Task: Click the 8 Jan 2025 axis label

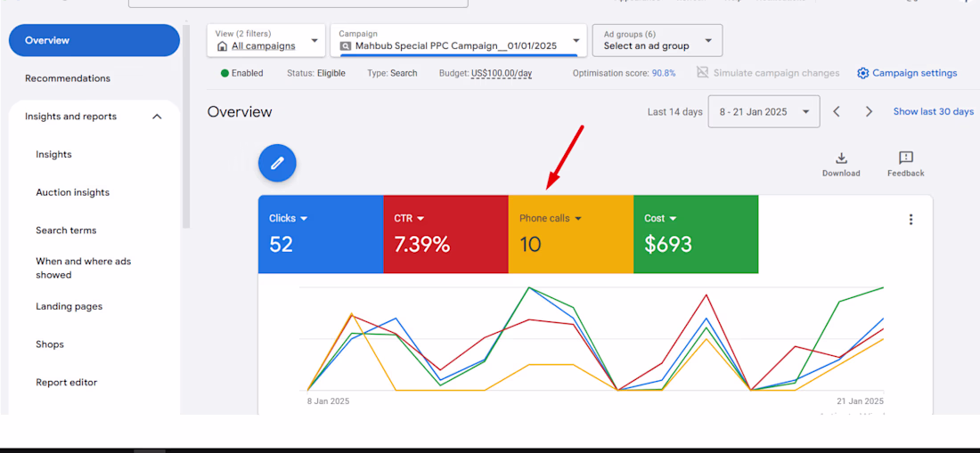Action: tap(328, 401)
